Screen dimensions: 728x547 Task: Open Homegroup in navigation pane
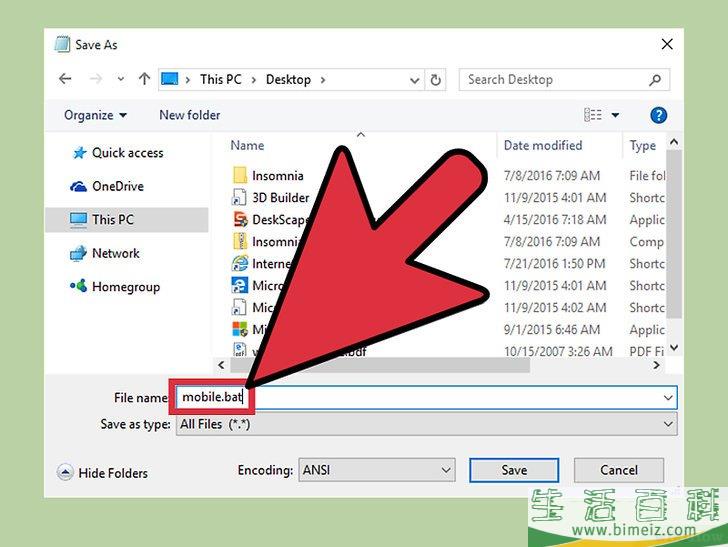click(125, 287)
